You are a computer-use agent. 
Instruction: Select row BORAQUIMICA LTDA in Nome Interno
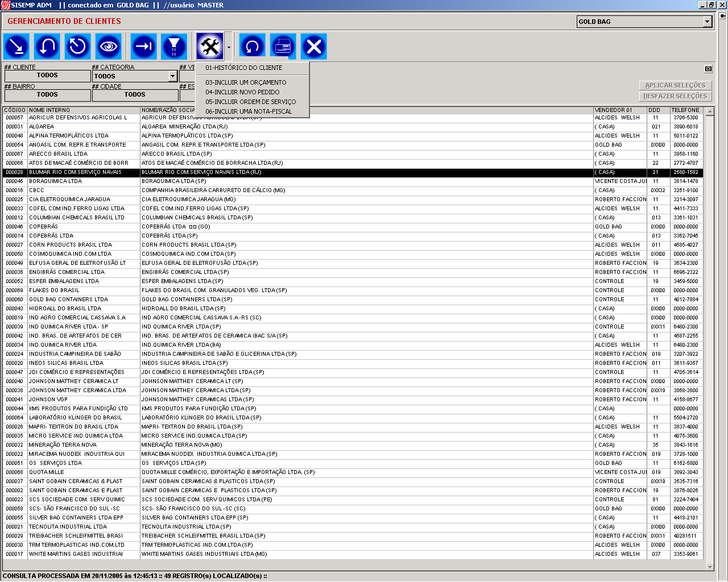tap(84, 181)
